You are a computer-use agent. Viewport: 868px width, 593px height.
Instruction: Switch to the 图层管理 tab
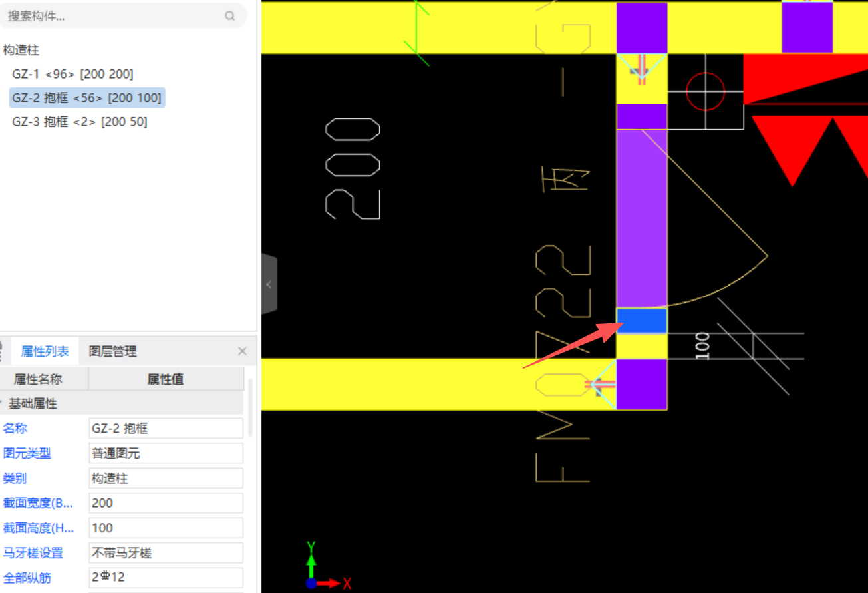coord(114,351)
